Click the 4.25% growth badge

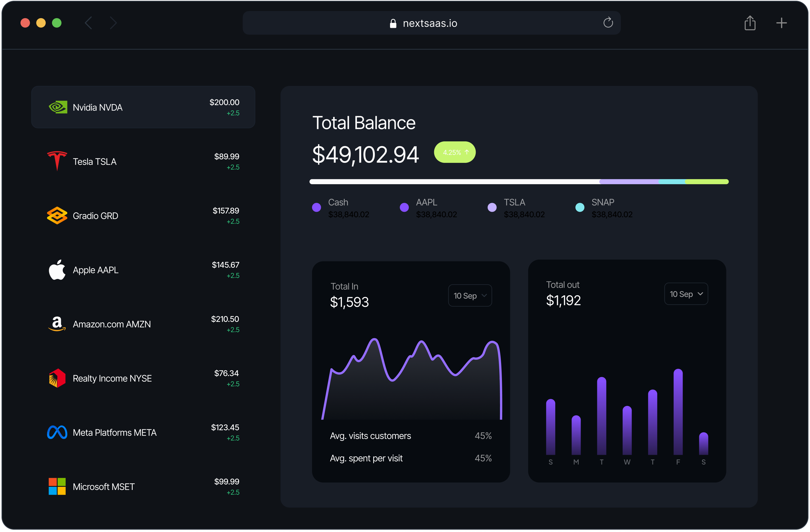pos(455,152)
